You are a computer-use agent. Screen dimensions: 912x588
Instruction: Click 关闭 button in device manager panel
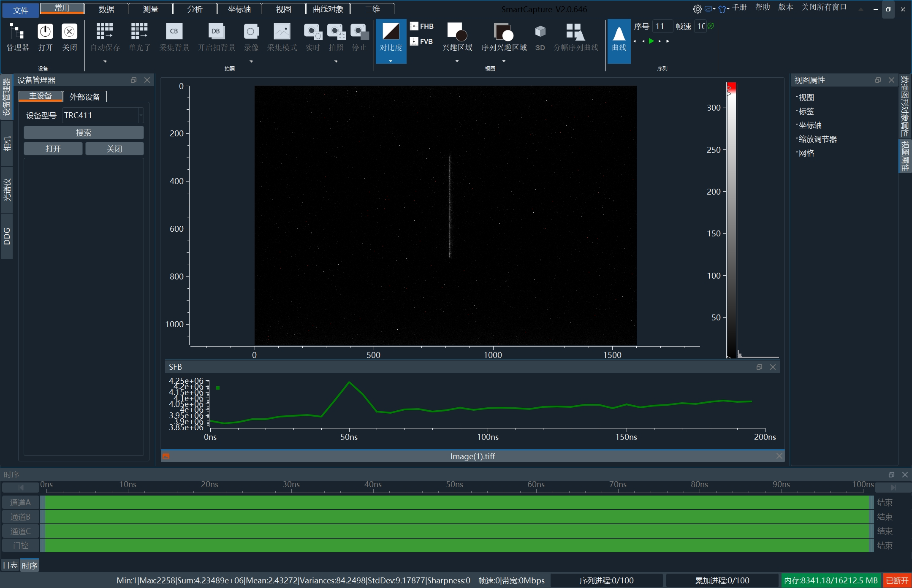coord(114,149)
